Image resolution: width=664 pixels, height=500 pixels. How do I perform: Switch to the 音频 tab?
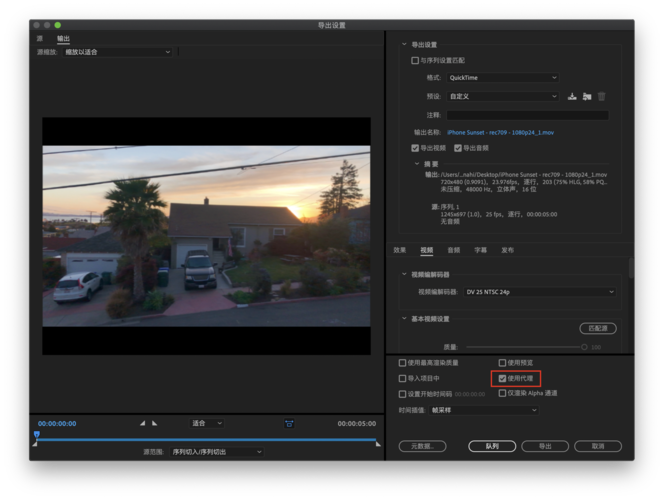(x=453, y=250)
